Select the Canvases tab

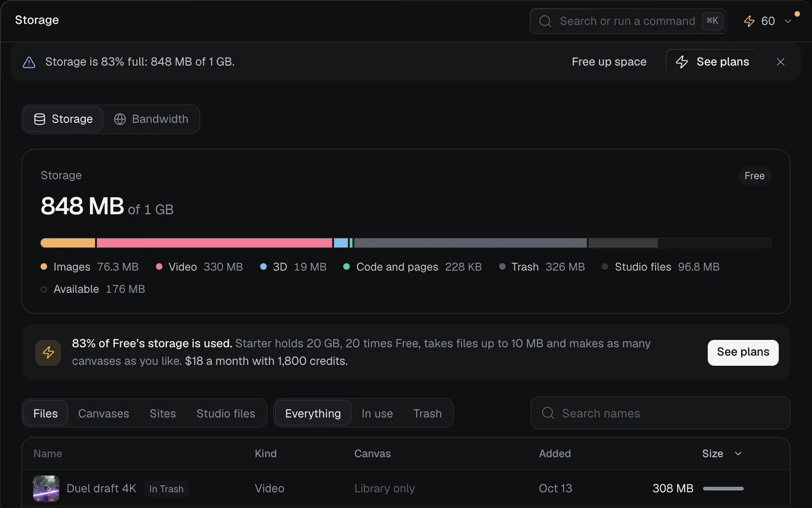(104, 414)
